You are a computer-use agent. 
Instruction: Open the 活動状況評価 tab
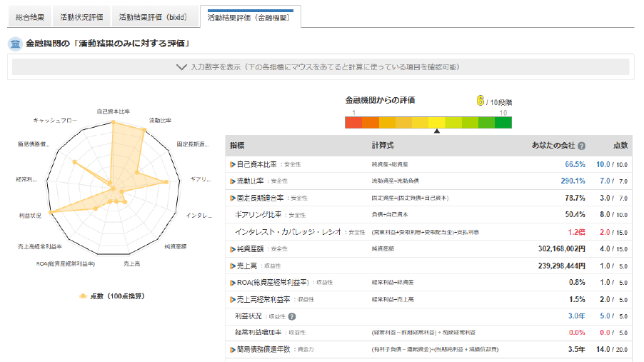point(81,16)
